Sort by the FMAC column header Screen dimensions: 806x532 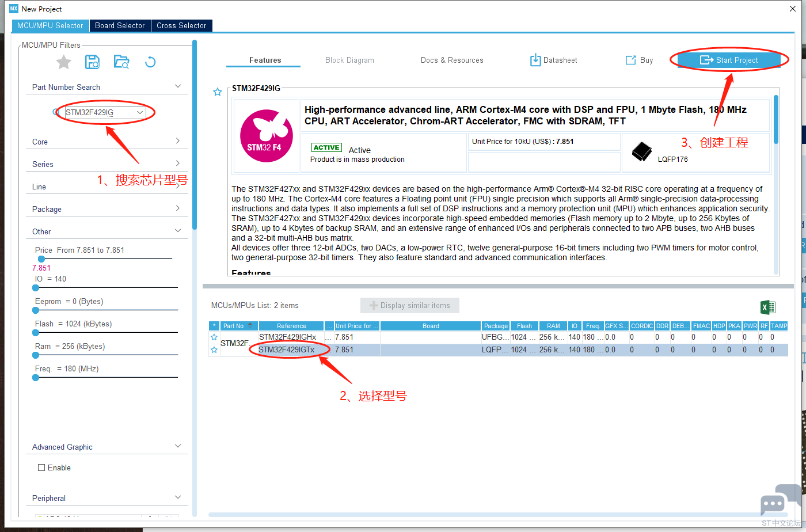(701, 326)
